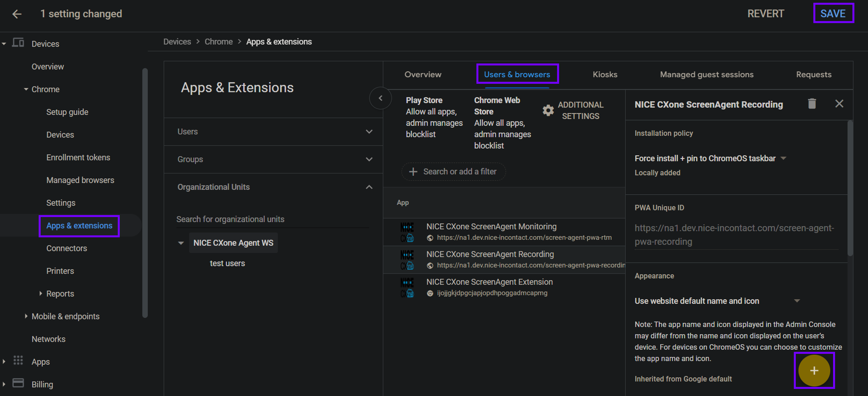Screen dimensions: 868x396
Task: Click Search for organizational units field
Action: [x=272, y=219]
